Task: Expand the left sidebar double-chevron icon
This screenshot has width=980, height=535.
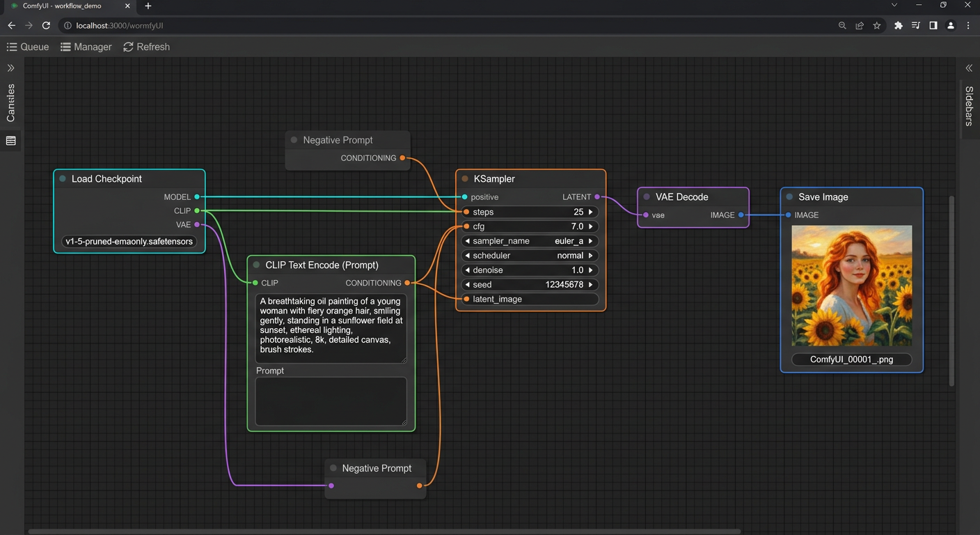Action: [x=10, y=68]
